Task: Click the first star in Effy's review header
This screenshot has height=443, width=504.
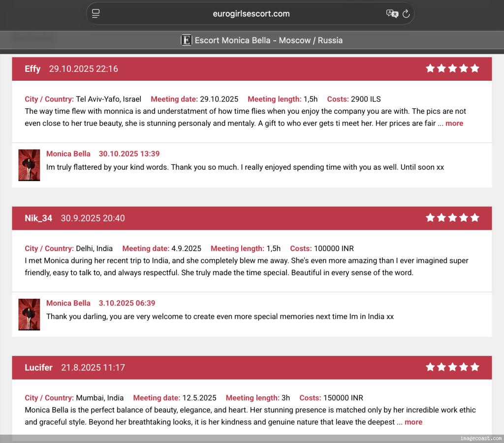Action: tap(430, 68)
